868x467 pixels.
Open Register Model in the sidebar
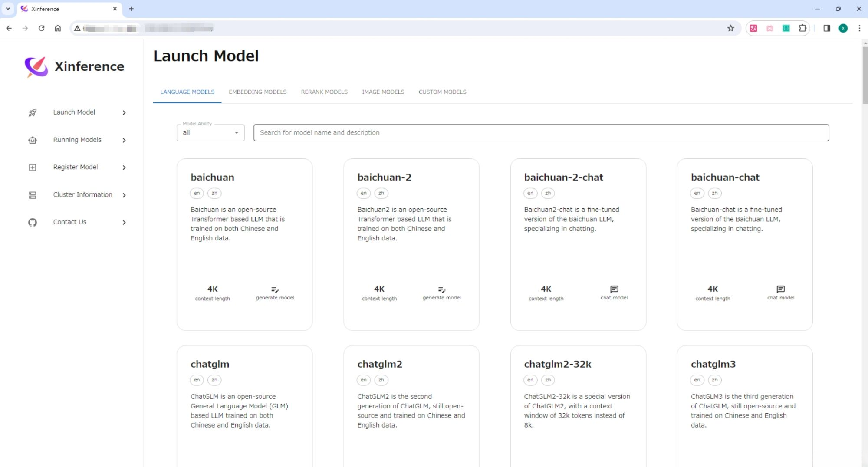tap(76, 167)
